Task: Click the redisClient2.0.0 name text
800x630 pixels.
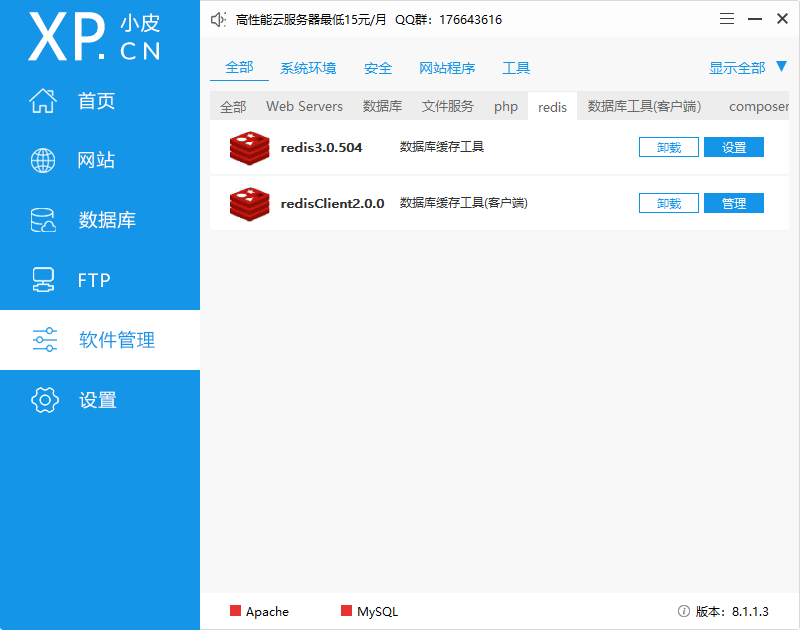Action: click(332, 204)
